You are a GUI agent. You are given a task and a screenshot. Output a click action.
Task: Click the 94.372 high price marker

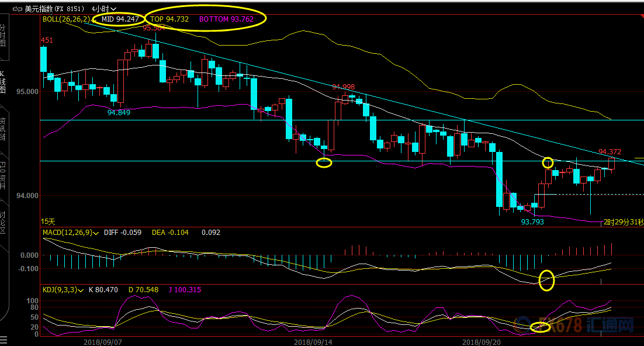[x=610, y=151]
